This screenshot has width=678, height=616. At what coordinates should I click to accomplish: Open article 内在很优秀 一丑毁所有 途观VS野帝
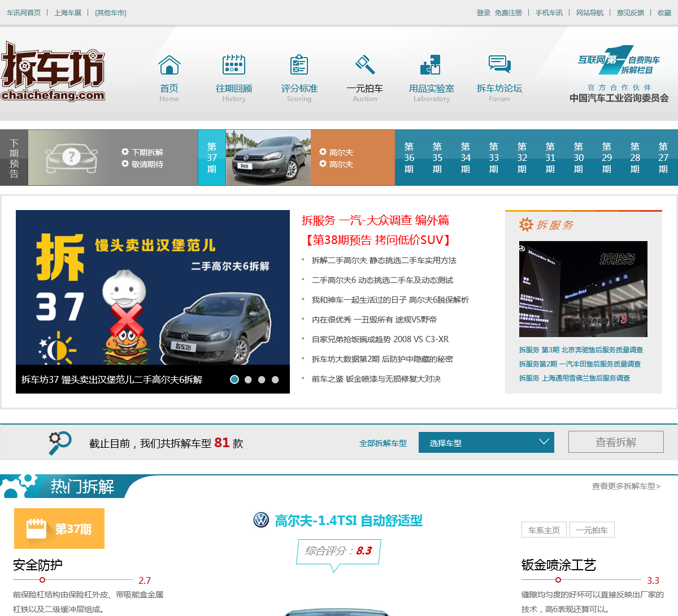coord(374,320)
